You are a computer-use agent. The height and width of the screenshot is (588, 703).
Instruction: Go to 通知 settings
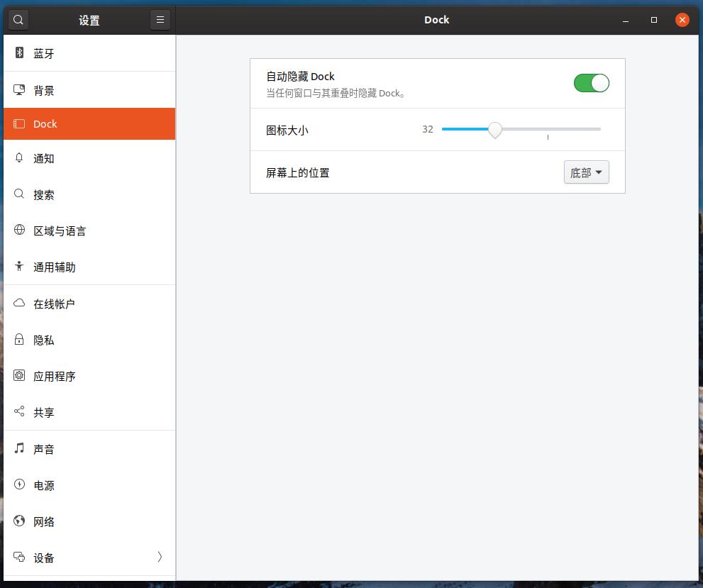click(89, 158)
